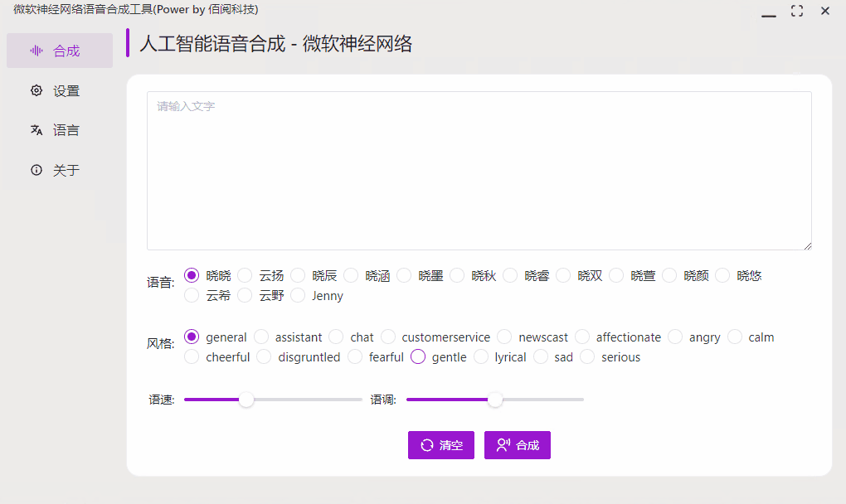The height and width of the screenshot is (504, 846).
Task: Choose the 晓颜 voice option
Action: click(669, 275)
